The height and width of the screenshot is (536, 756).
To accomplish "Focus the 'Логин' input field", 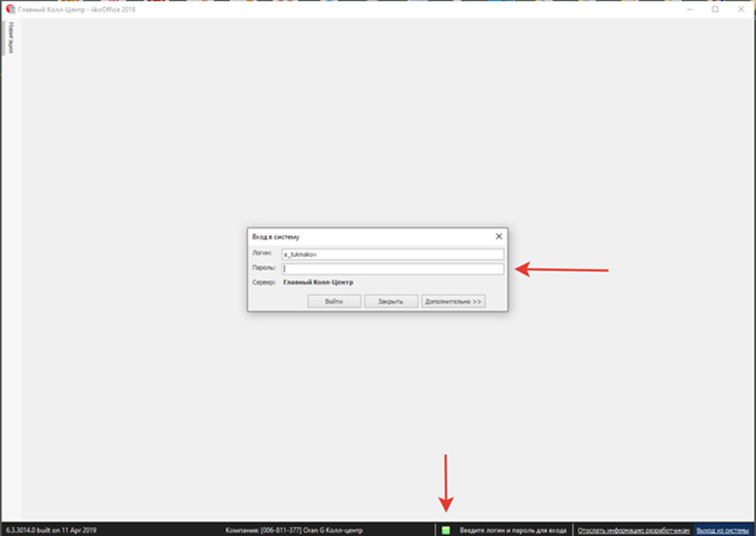I will 392,254.
